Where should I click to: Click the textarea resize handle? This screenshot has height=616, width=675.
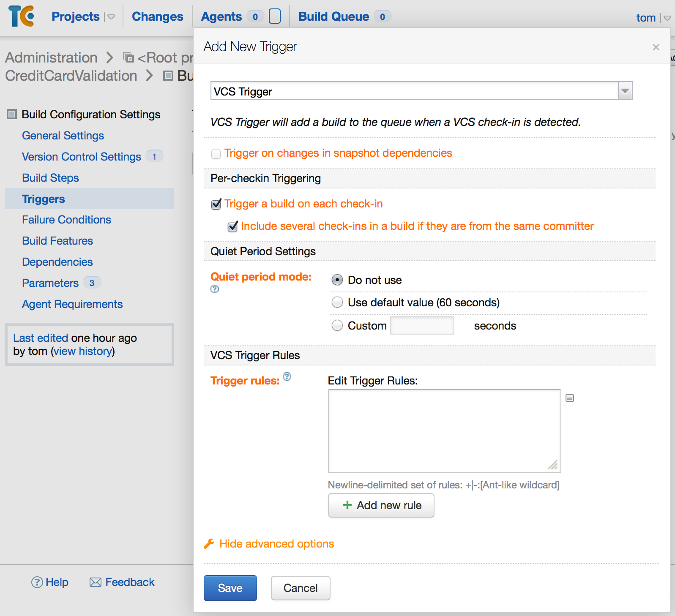(553, 465)
